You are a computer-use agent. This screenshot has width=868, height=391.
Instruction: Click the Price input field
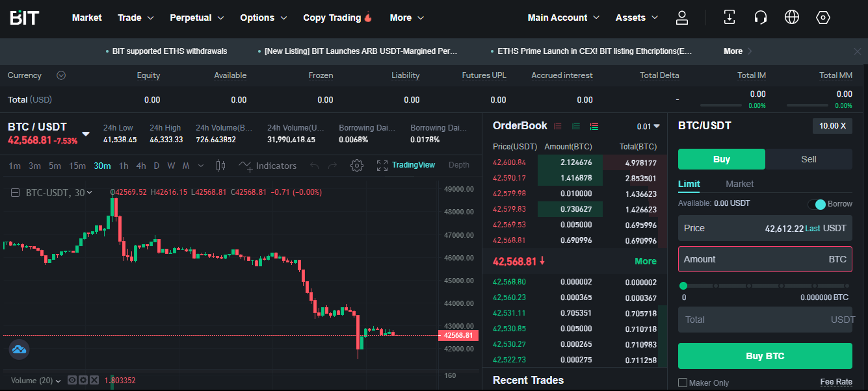pyautogui.click(x=765, y=228)
